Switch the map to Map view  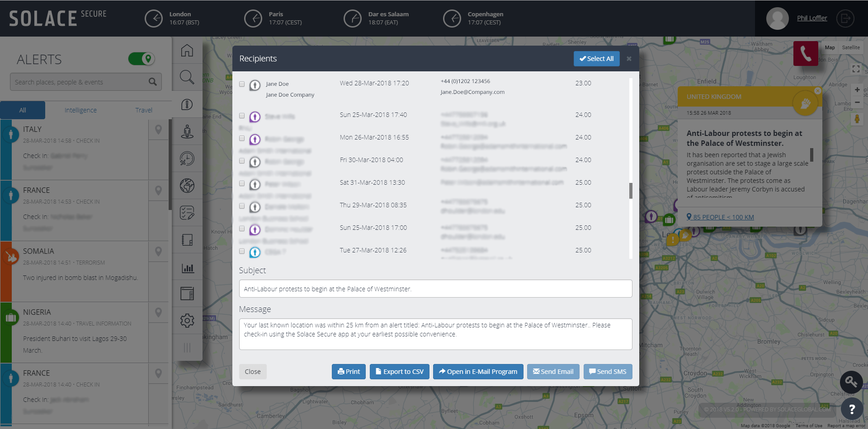830,47
